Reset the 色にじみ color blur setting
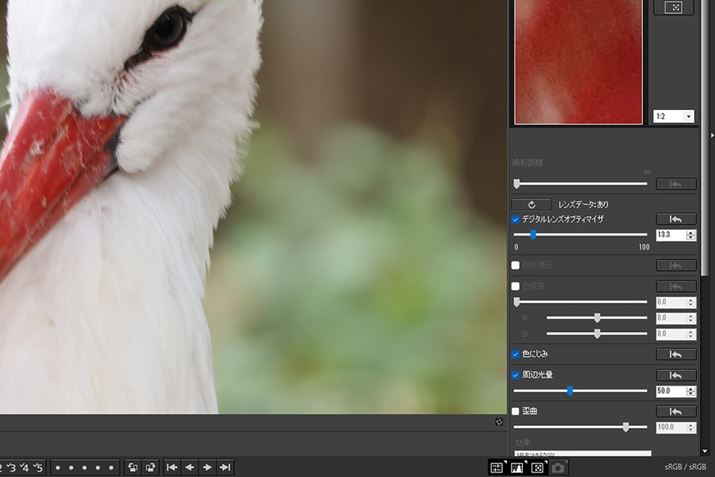 676,354
